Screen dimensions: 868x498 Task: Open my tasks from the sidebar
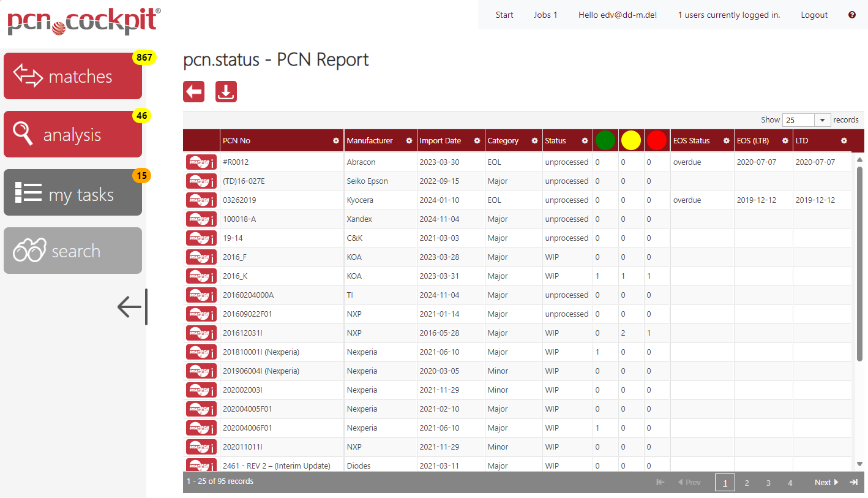coord(72,192)
